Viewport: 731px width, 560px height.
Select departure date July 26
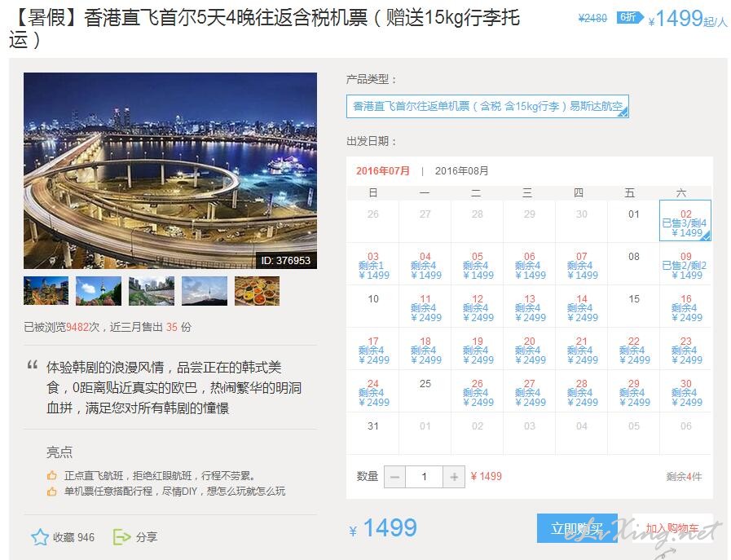point(478,391)
